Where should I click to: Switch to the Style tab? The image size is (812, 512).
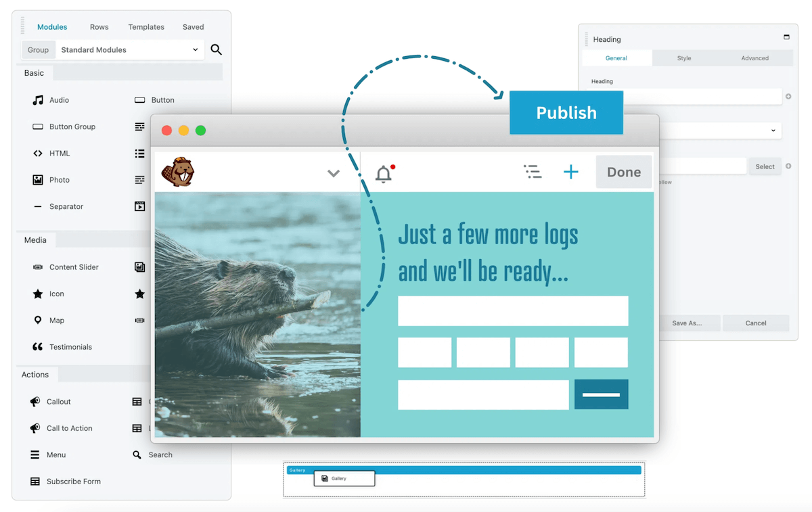point(684,58)
